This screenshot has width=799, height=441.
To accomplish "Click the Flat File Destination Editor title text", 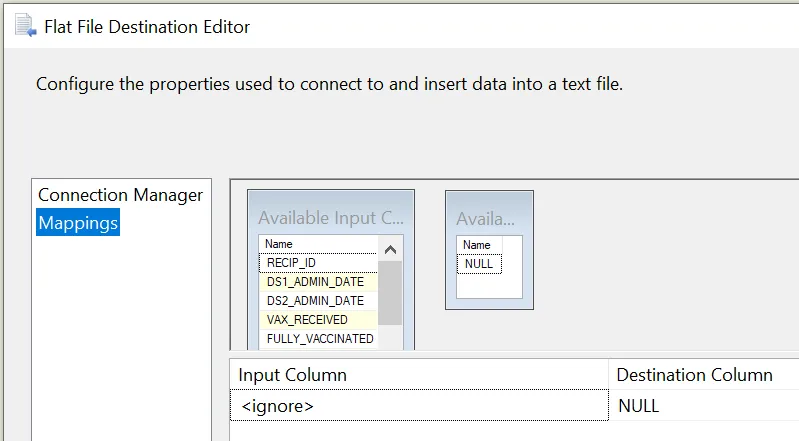I will click(147, 27).
